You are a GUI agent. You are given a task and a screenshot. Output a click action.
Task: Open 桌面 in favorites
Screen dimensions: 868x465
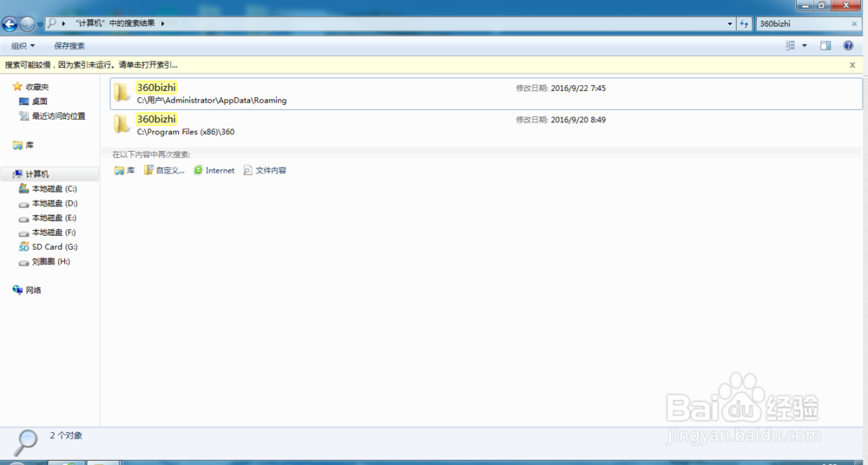[33, 102]
